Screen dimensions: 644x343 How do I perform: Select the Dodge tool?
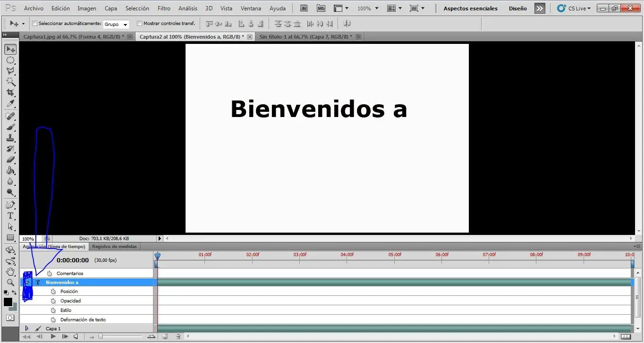pos(10,192)
